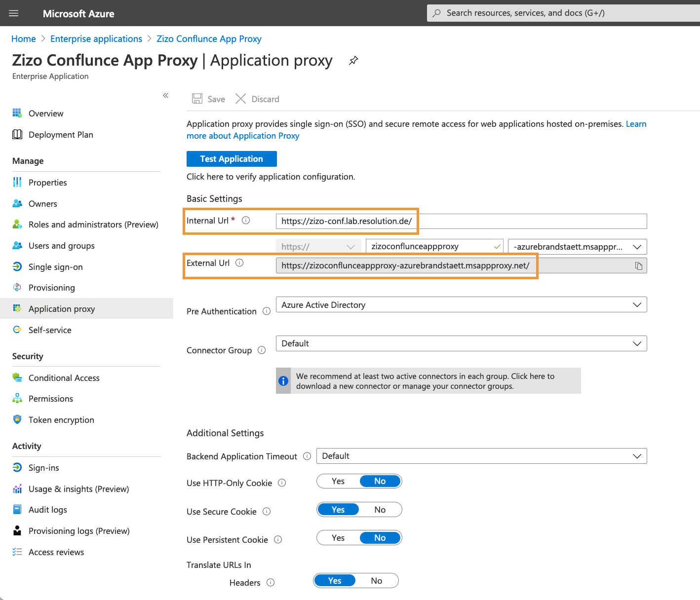Click the Usage & insights chart icon

pos(17,488)
